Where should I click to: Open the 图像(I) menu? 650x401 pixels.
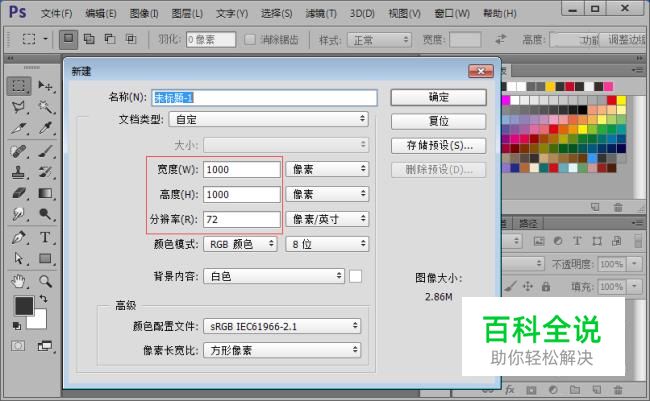(x=144, y=14)
